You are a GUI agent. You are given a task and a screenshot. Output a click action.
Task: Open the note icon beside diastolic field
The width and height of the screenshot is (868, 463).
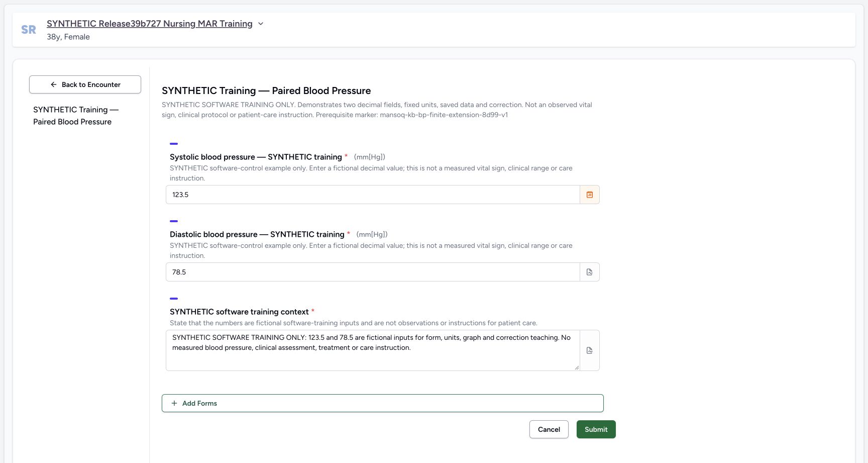point(590,272)
